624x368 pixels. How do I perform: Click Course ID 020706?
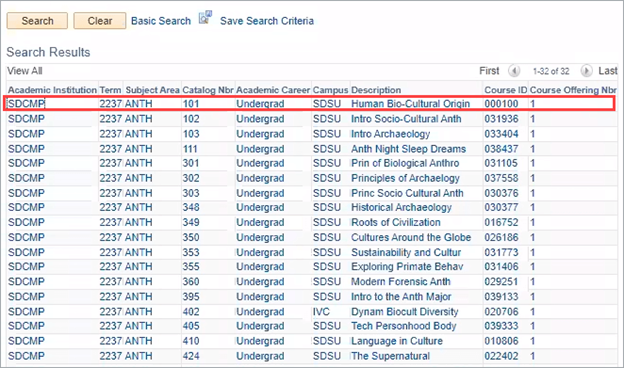click(x=501, y=312)
